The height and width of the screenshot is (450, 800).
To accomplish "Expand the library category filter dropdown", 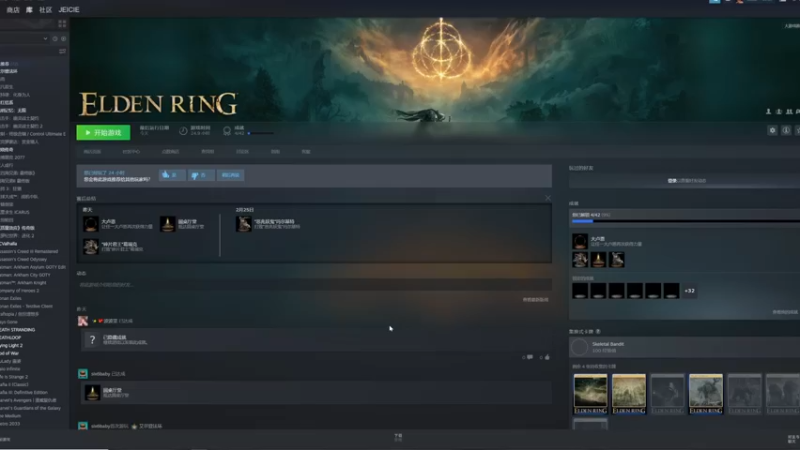I will pos(45,39).
